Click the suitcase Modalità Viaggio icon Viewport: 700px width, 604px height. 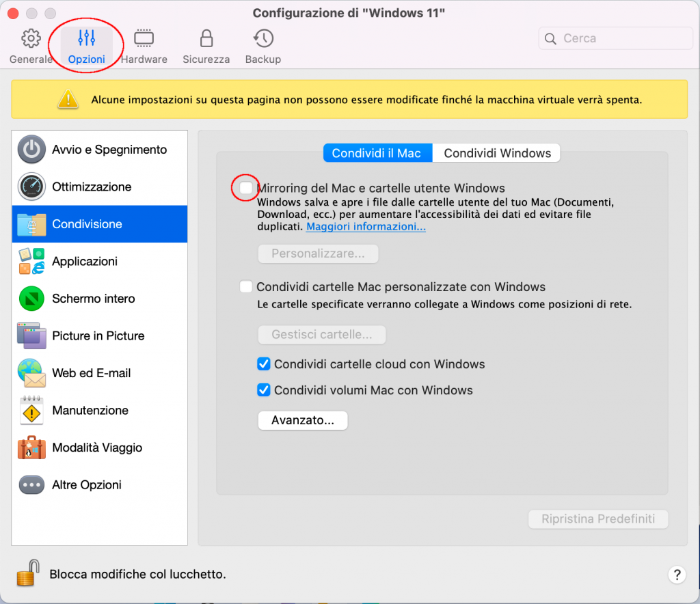coord(31,448)
